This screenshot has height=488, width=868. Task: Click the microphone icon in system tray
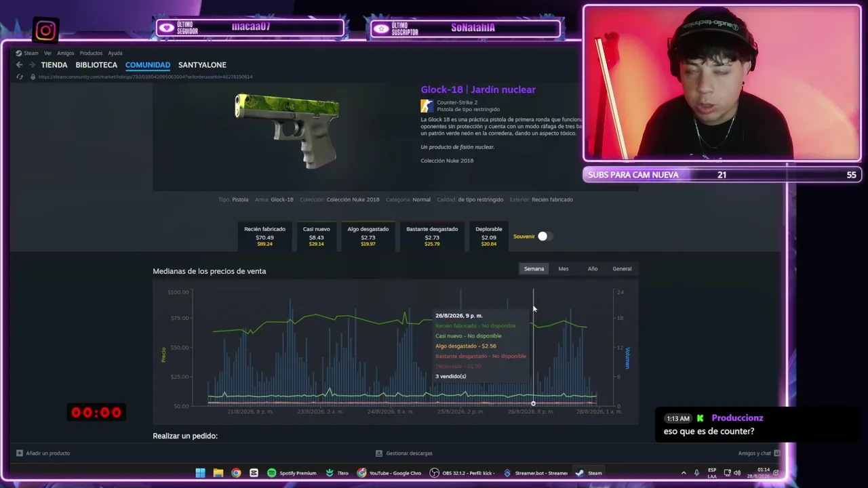tap(696, 473)
